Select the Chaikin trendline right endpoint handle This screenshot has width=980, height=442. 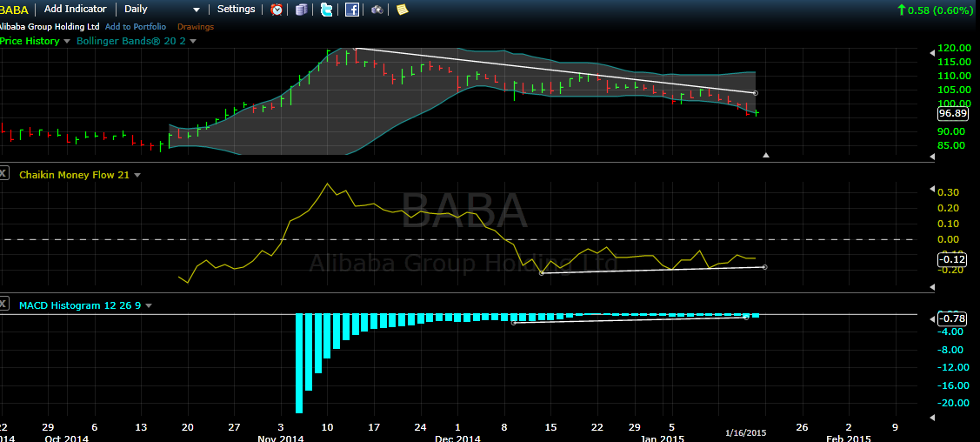(x=765, y=267)
